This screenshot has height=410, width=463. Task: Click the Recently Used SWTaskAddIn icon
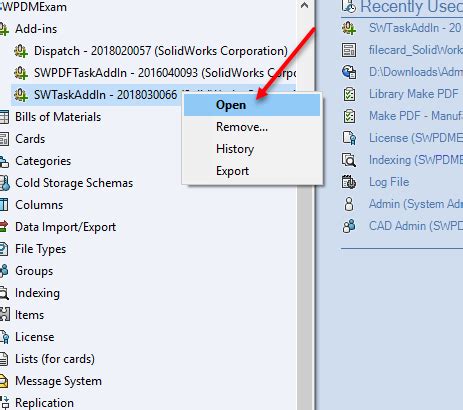pos(349,28)
